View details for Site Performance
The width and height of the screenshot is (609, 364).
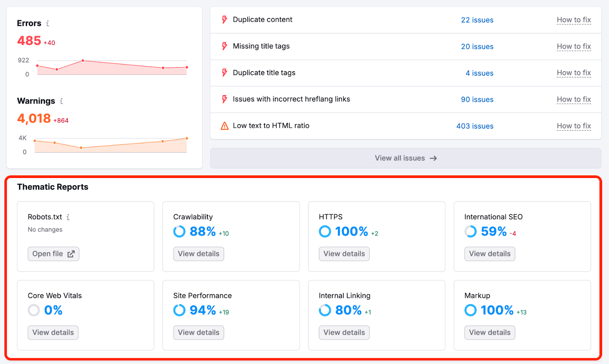pos(198,332)
